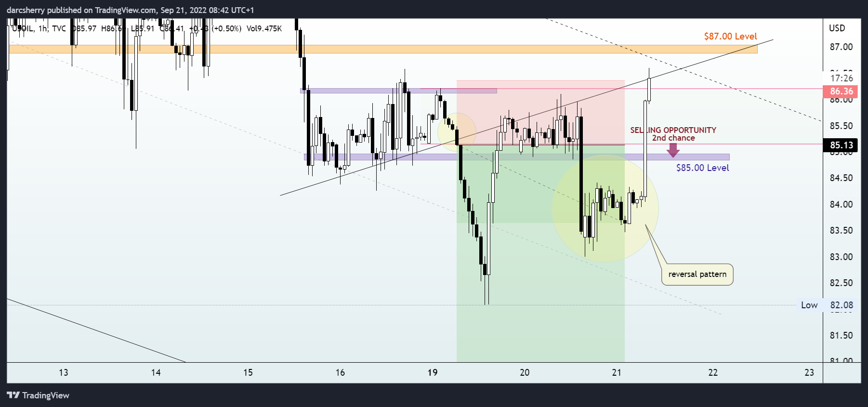Click date 16 on the time axis
The image size is (868, 407).
pyautogui.click(x=340, y=373)
